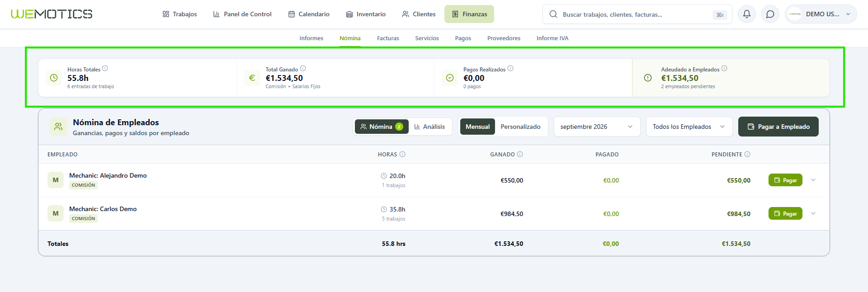
Task: Select the Mensual period option
Action: pyautogui.click(x=477, y=127)
